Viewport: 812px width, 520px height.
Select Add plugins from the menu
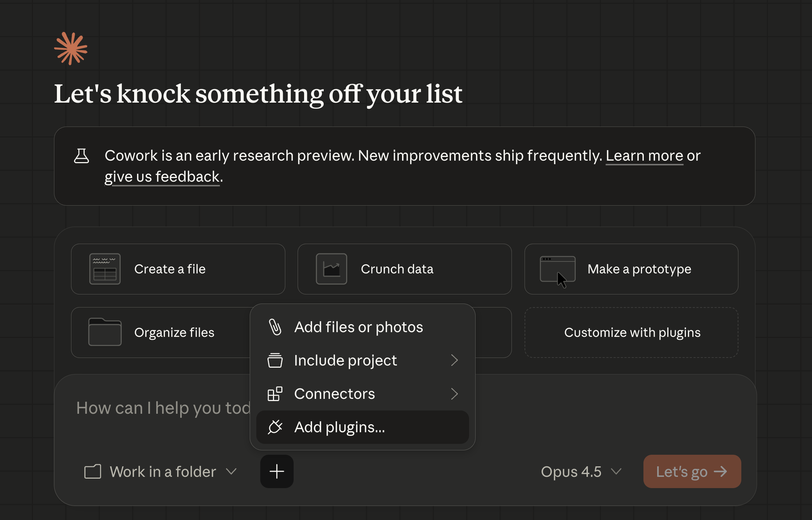[x=339, y=427]
